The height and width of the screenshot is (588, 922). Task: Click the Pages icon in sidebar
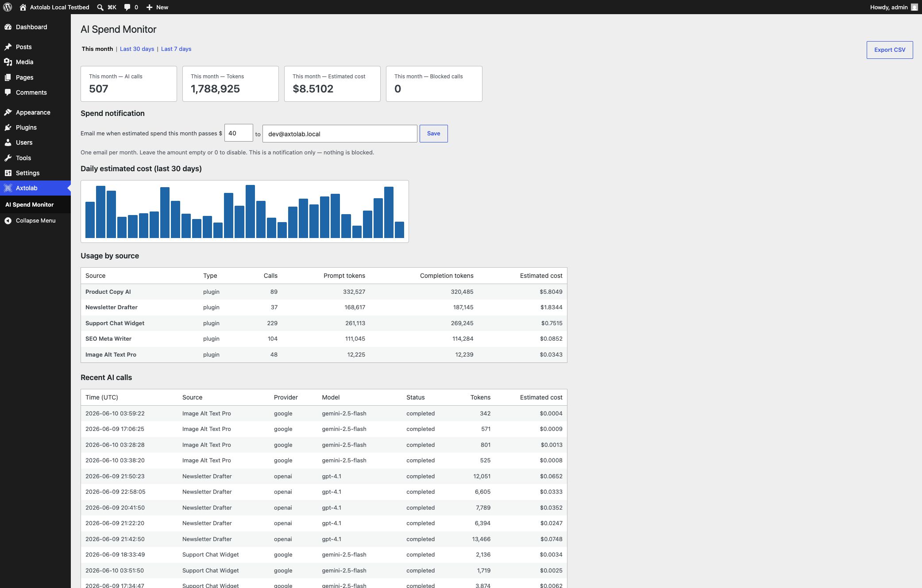coord(8,77)
